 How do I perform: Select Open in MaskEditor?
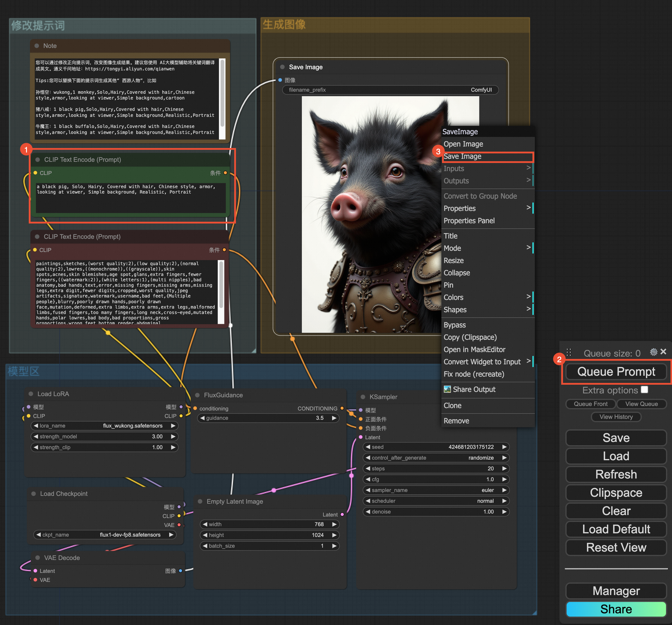pos(488,350)
